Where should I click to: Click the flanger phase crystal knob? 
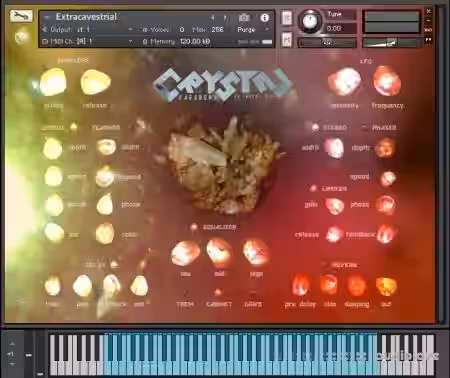(x=105, y=204)
